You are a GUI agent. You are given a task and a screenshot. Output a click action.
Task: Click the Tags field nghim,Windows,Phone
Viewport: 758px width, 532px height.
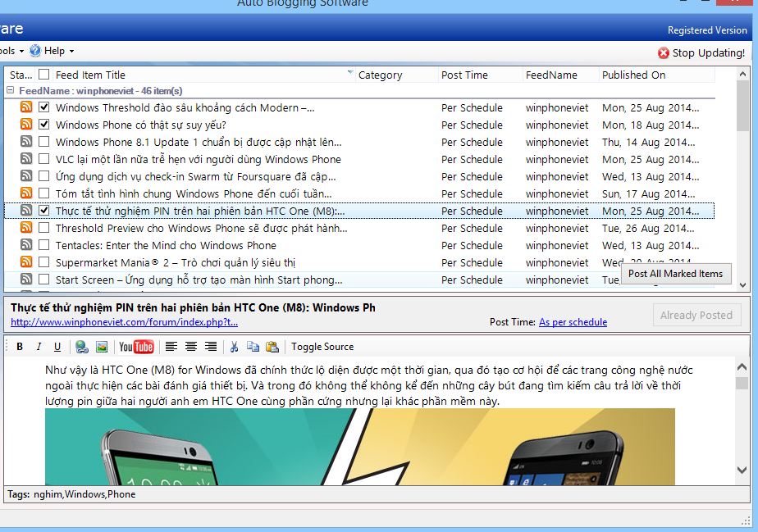pyautogui.click(x=84, y=494)
